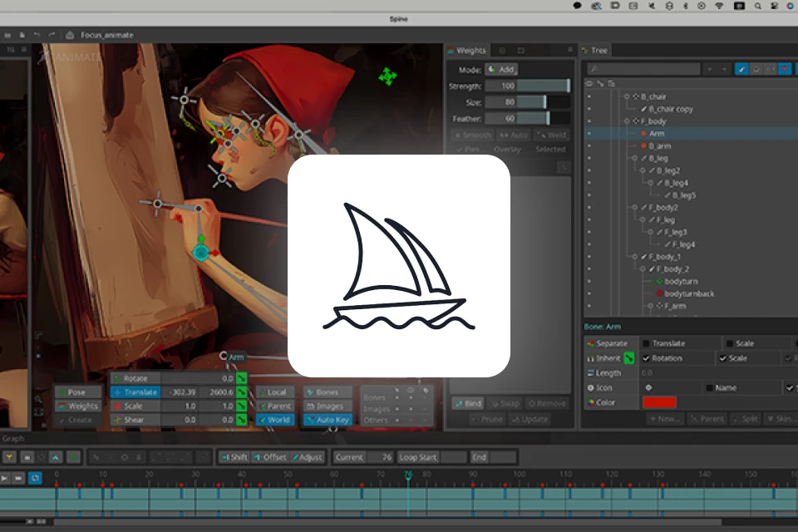The image size is (798, 532).
Task: Uncheck Inherit Rotation checkbox
Action: [x=646, y=358]
